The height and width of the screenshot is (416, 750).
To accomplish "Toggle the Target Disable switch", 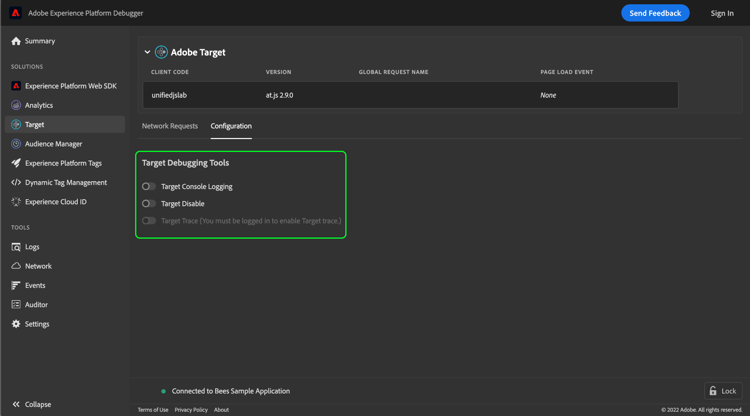I will click(149, 204).
